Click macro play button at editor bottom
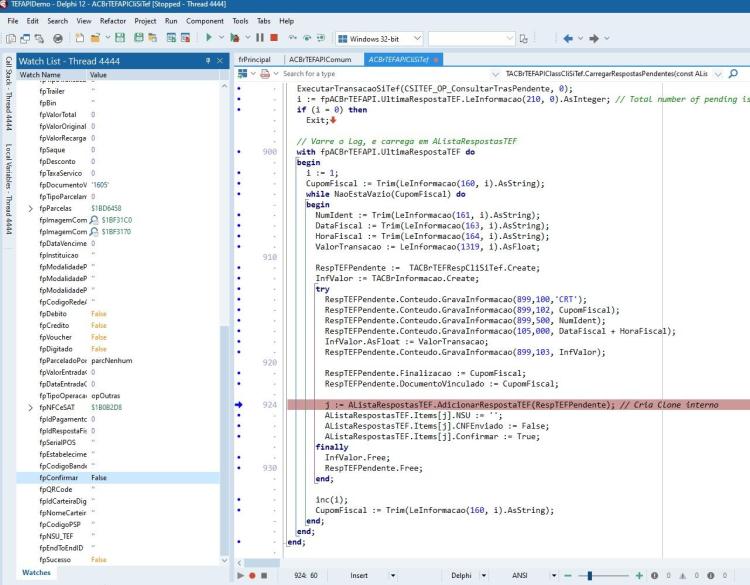Screen dimensions: 750x585 point(240,575)
